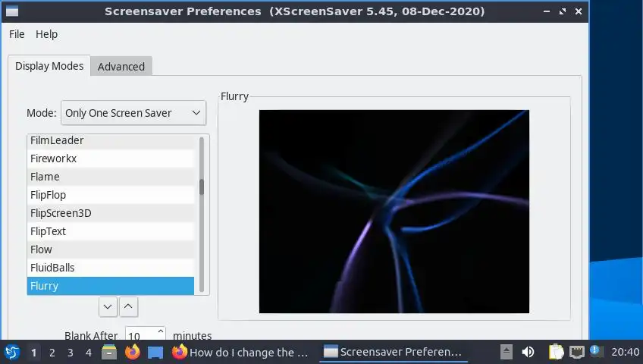
Task: Open the window menu icon in title bar
Action: pyautogui.click(x=12, y=11)
